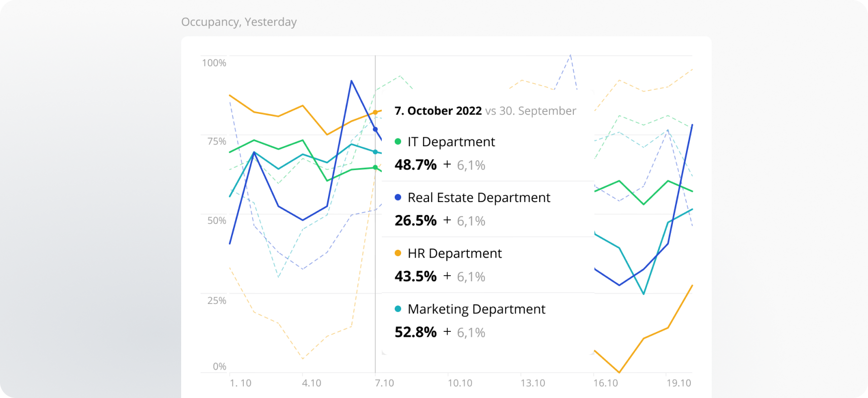Click the blue data point on 7.10 line

pos(375,129)
